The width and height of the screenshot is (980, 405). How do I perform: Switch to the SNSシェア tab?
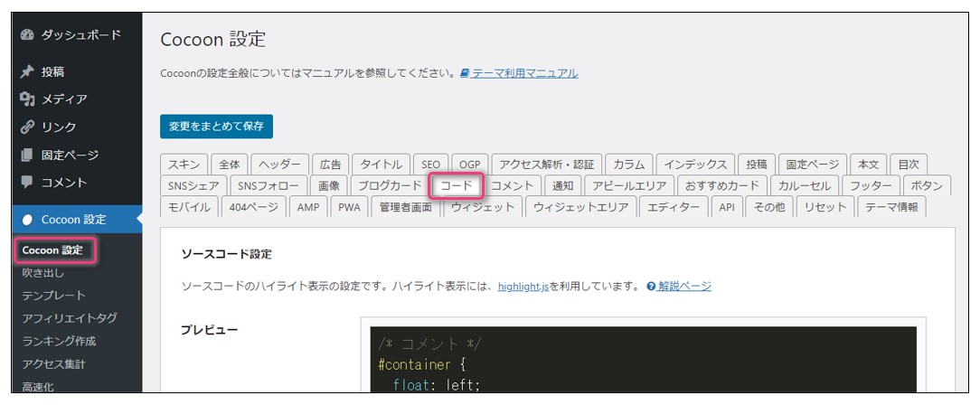coord(193,185)
